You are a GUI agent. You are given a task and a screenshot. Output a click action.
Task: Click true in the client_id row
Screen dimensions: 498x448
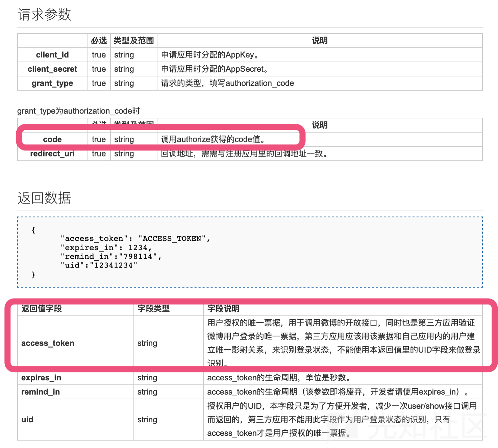pyautogui.click(x=99, y=55)
